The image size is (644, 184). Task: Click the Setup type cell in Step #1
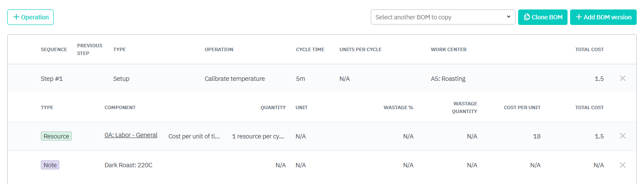121,79
